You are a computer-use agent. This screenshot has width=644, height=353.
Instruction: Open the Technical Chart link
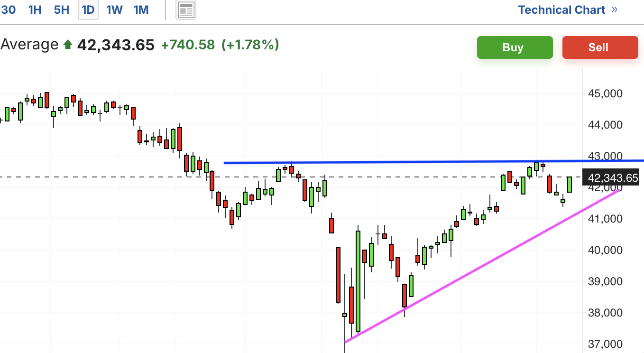click(561, 9)
